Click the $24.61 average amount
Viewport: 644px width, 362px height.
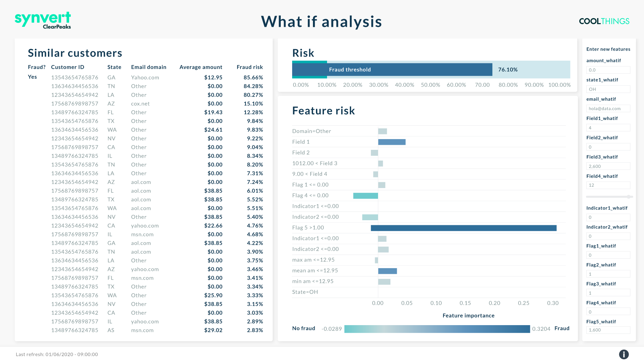pos(213,130)
